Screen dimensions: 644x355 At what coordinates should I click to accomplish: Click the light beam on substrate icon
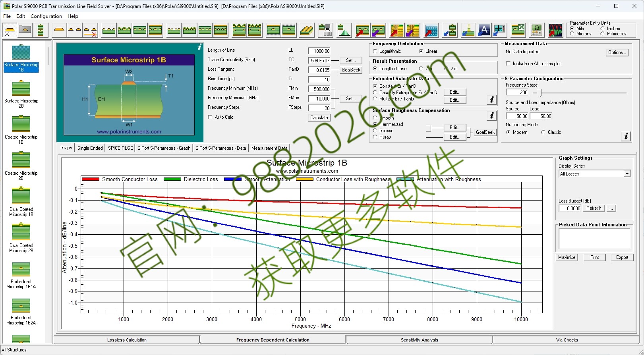[x=468, y=30]
